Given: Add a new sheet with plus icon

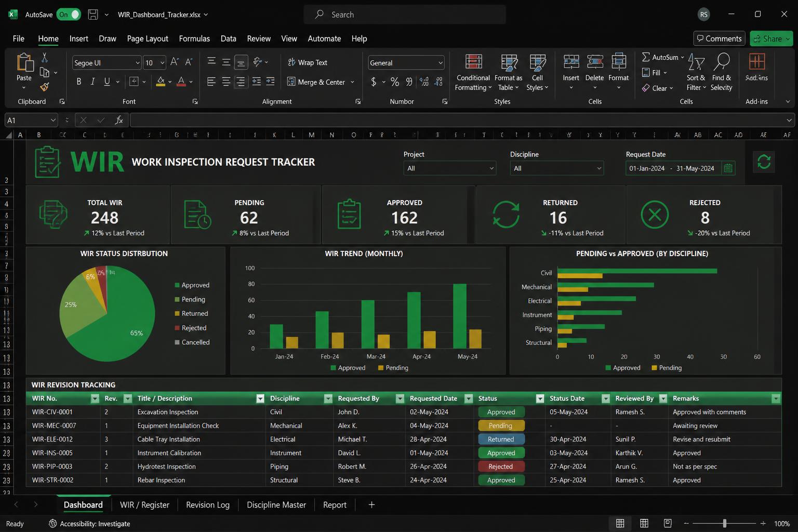Looking at the screenshot, I should click(x=371, y=504).
